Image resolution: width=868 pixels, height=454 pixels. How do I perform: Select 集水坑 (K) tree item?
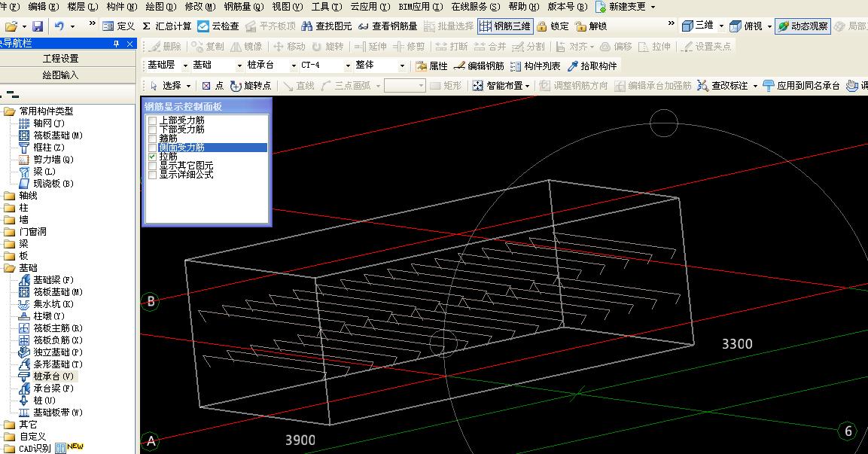(x=46, y=304)
